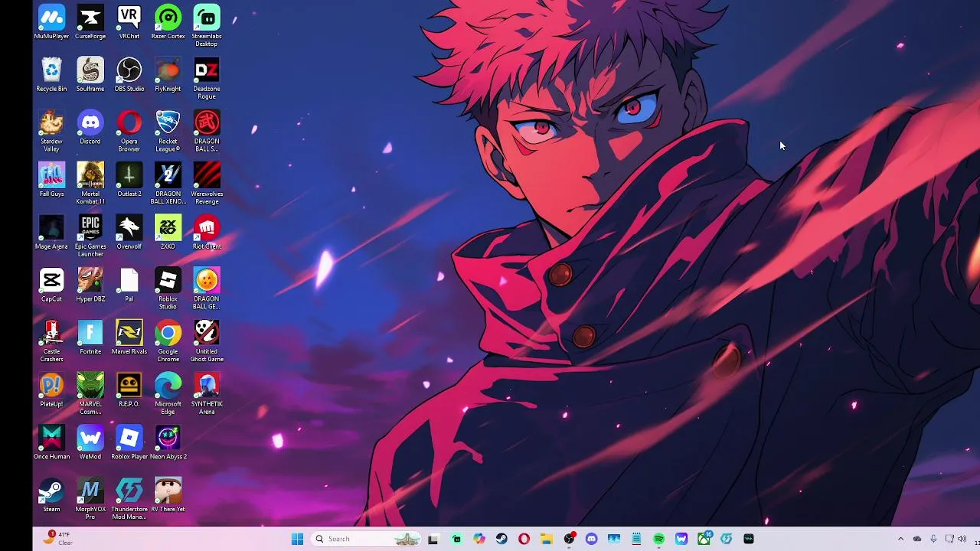Select the VRChat desktop shortcut

pyautogui.click(x=129, y=22)
